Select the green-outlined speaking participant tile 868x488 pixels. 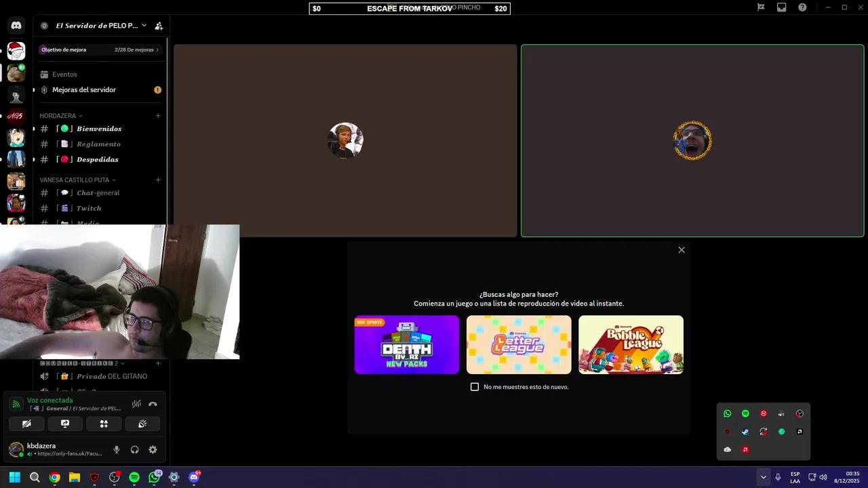tap(692, 141)
